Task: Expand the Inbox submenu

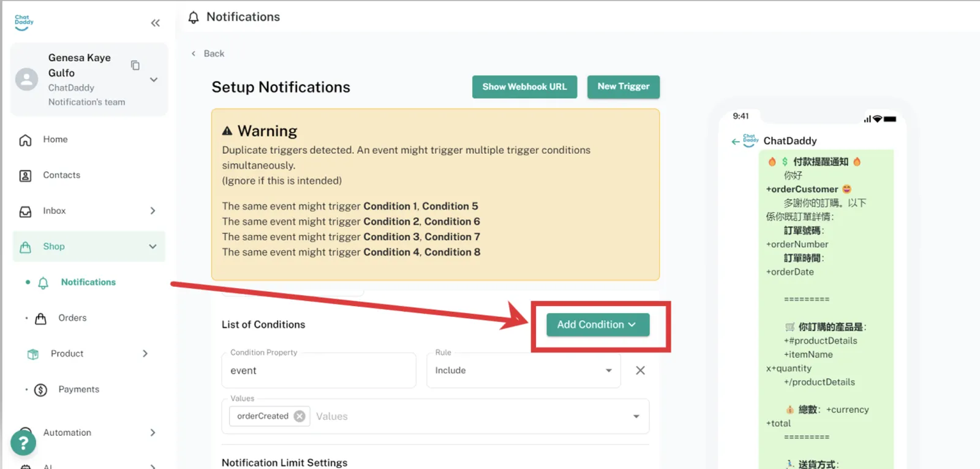Action: coord(153,211)
